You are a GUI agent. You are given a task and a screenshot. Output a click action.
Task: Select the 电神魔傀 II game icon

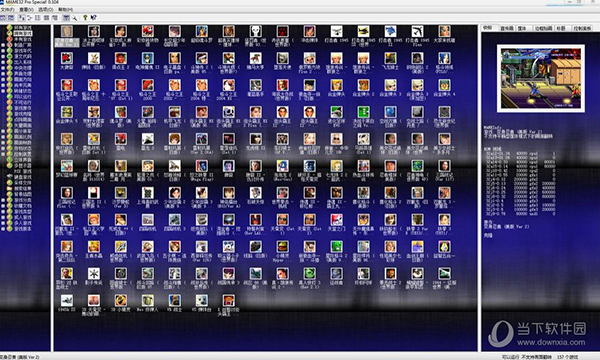[x=148, y=58]
